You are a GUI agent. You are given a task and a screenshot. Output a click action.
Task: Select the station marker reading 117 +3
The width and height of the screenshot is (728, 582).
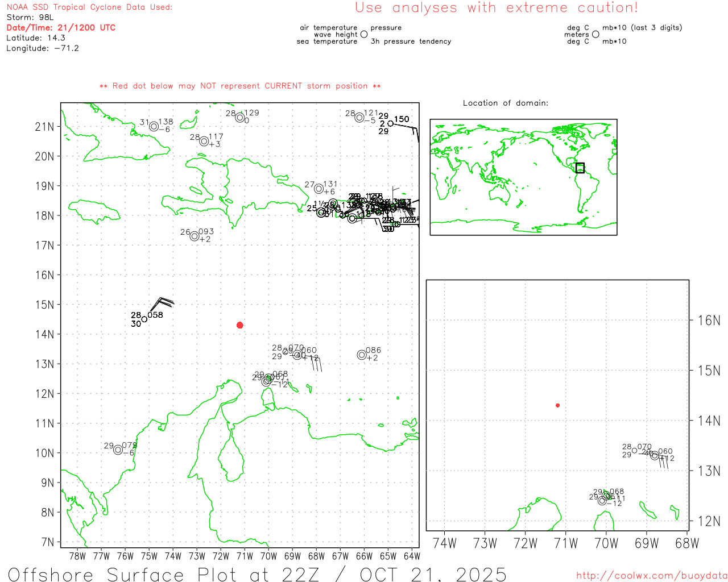click(204, 141)
